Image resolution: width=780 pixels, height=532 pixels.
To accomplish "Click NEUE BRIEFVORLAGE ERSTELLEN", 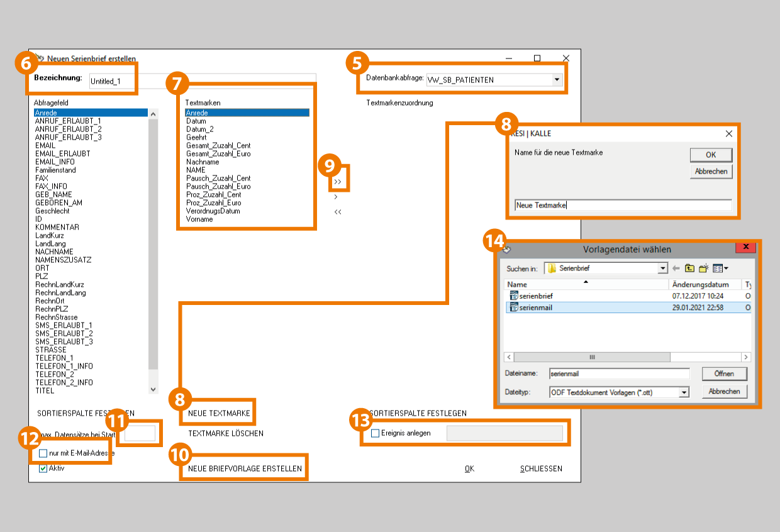I will [245, 468].
